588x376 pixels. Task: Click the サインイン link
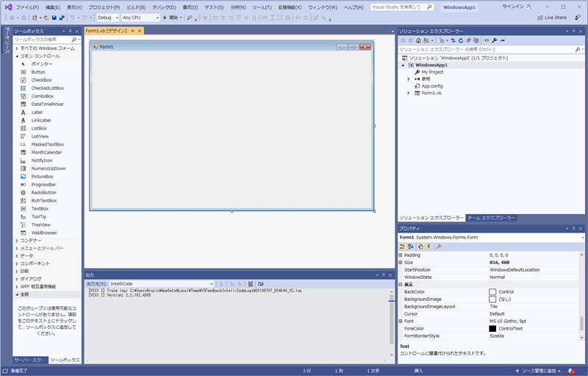tap(512, 7)
